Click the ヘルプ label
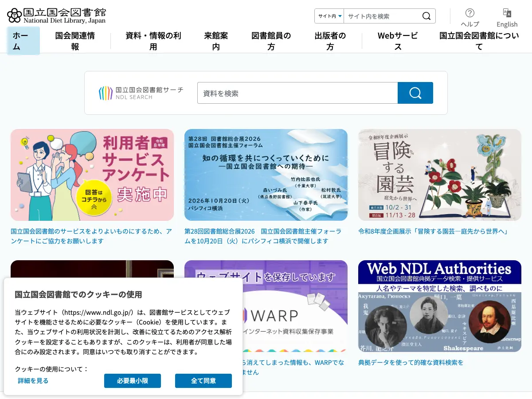 (x=470, y=24)
